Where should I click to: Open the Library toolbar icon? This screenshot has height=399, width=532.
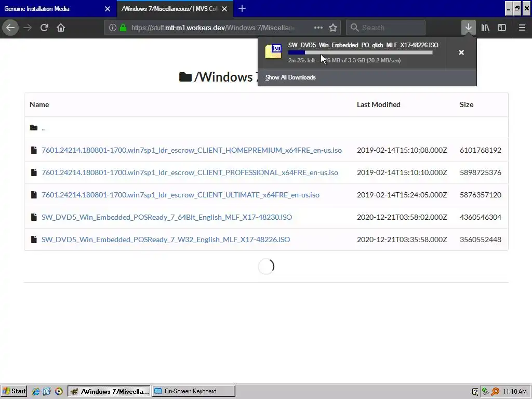point(485,28)
